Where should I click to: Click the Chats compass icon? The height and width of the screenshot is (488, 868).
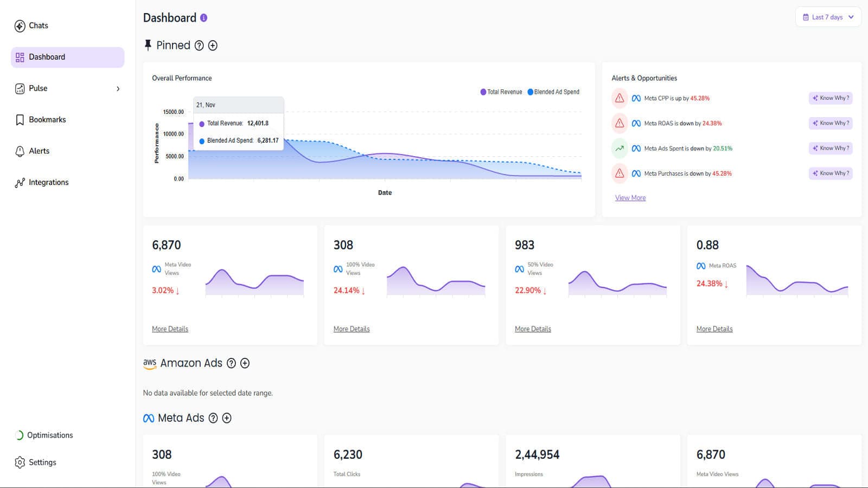click(20, 26)
